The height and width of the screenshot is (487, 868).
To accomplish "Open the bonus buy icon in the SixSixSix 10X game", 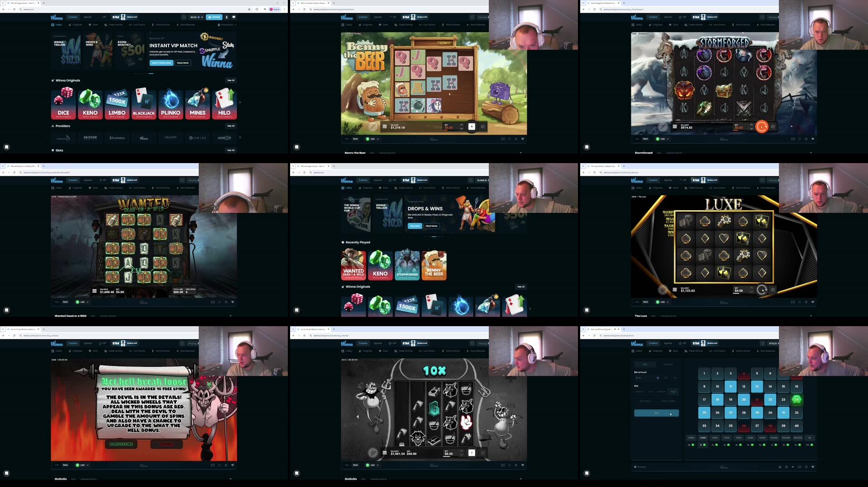I will (x=373, y=452).
